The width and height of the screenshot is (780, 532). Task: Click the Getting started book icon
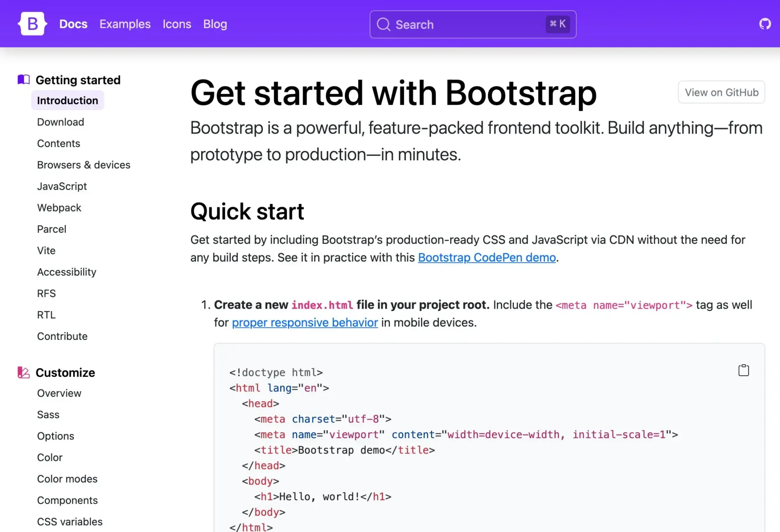point(24,80)
